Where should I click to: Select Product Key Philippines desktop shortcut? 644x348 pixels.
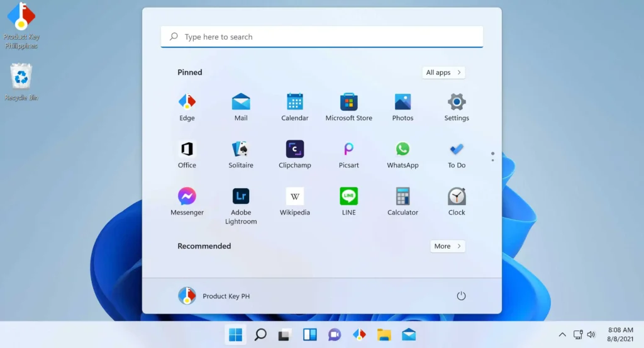pyautogui.click(x=21, y=25)
